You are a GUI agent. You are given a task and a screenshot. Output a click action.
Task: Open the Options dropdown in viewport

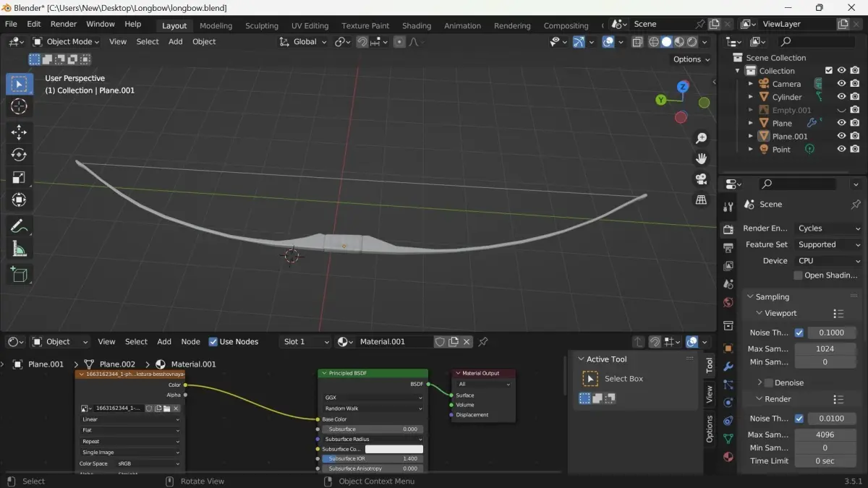(x=692, y=59)
